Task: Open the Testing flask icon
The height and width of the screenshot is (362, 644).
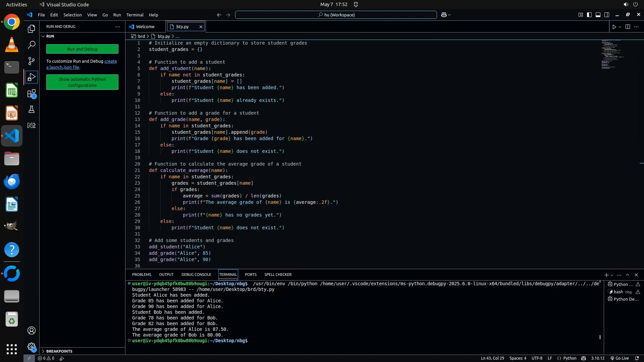Action: pos(32,109)
